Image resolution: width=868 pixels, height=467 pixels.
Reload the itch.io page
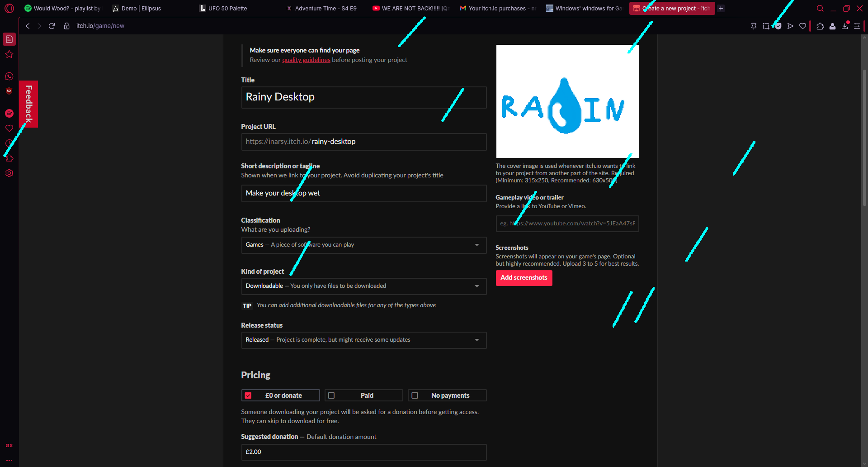tap(52, 26)
